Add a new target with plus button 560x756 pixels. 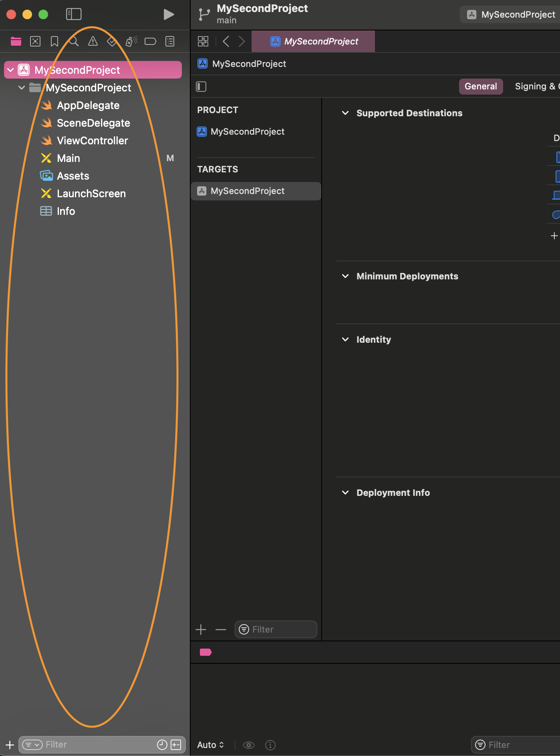coord(201,629)
